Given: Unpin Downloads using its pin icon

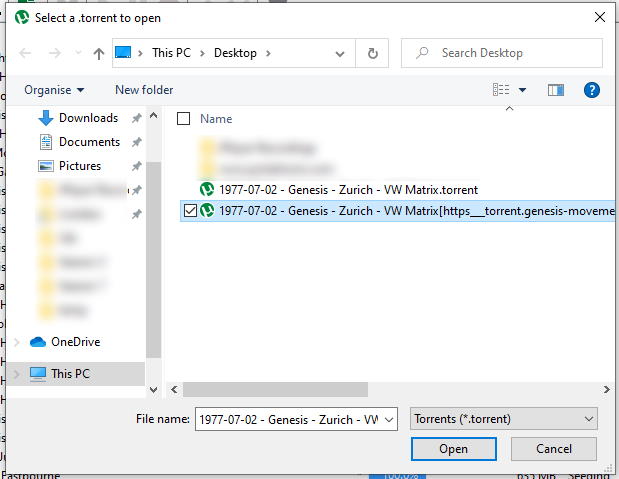Looking at the screenshot, I should pyautogui.click(x=137, y=118).
